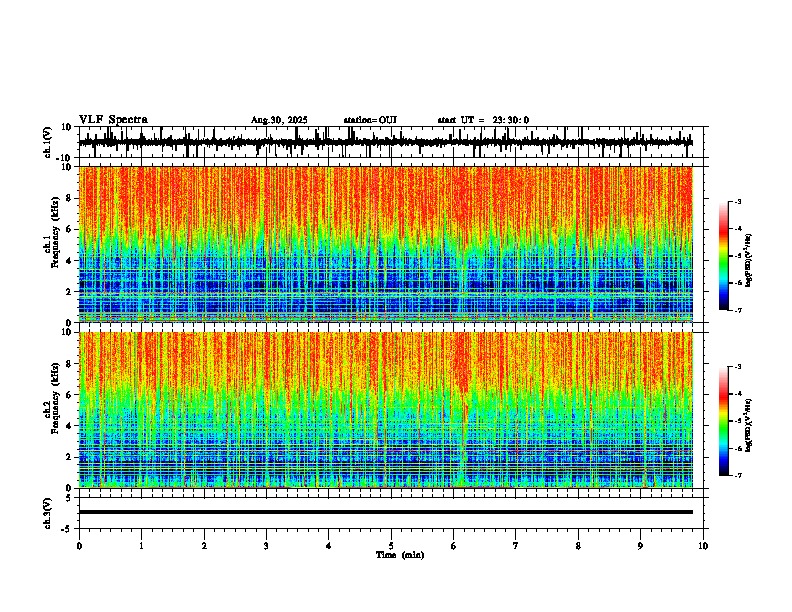Click the "-7" label on ch.2 color scale
The height and width of the screenshot is (612, 792).
click(x=737, y=475)
